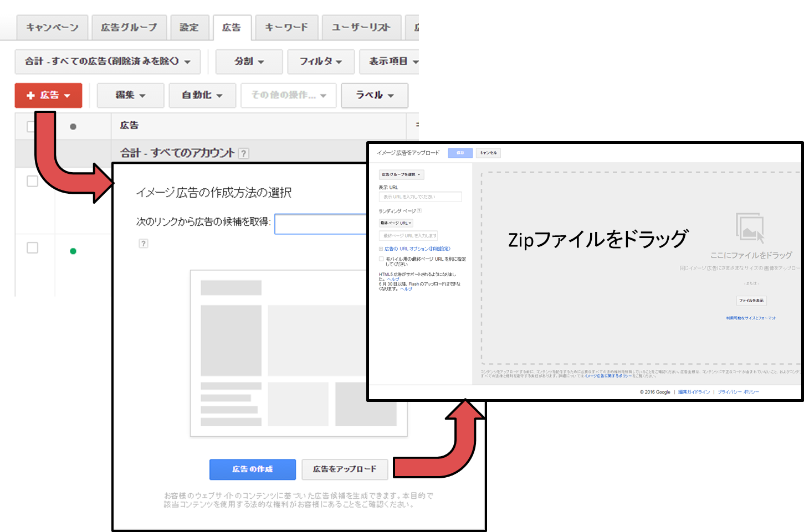
Task: Expand the 自動化 dropdown
Action: point(202,95)
